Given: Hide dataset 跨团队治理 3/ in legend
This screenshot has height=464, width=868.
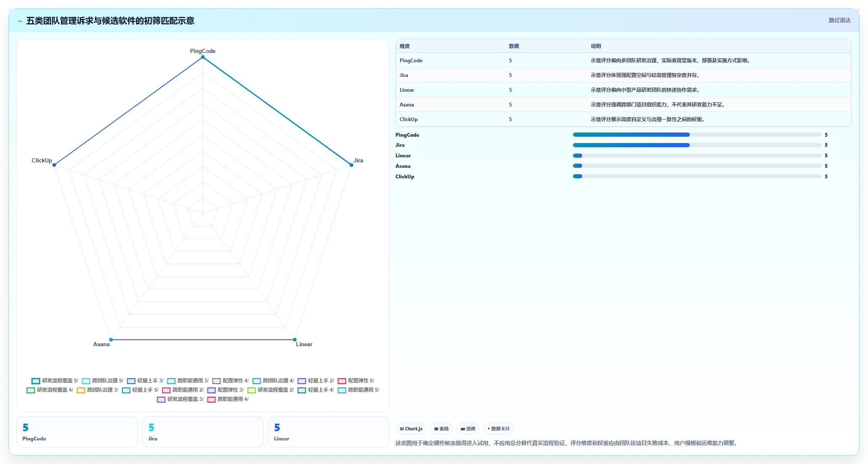Looking at the screenshot, I should [98, 390].
